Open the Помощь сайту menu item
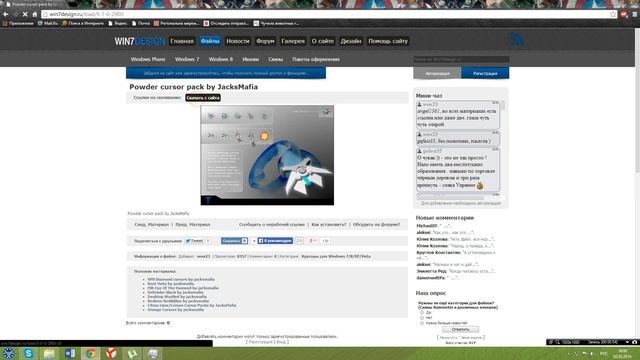The height and width of the screenshot is (360, 640). [388, 41]
